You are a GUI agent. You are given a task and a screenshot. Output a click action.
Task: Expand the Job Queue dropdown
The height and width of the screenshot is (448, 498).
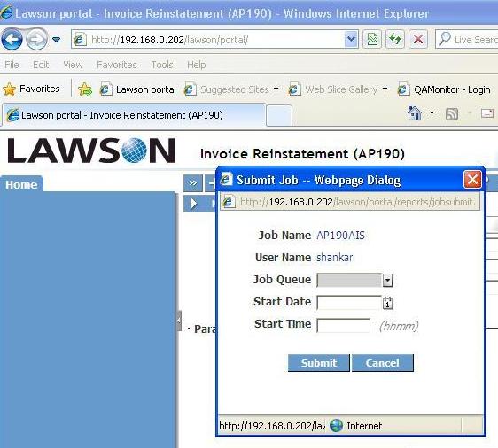pos(387,280)
